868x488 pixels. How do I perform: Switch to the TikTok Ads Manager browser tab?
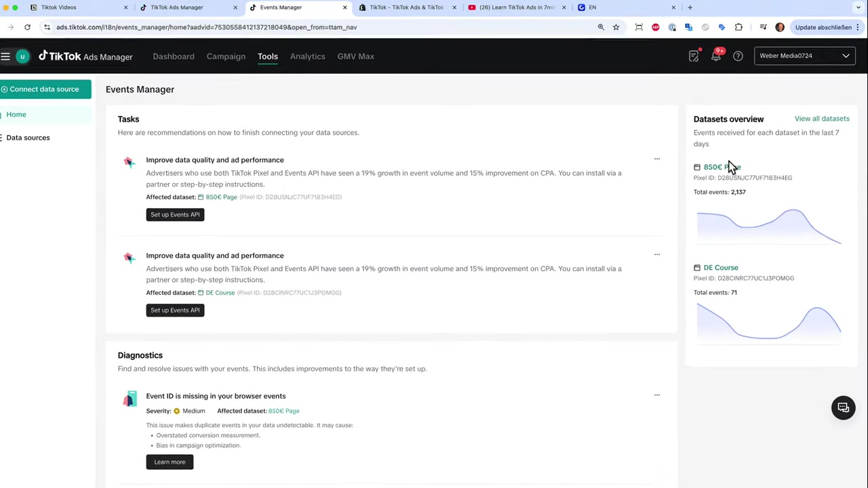[186, 7]
